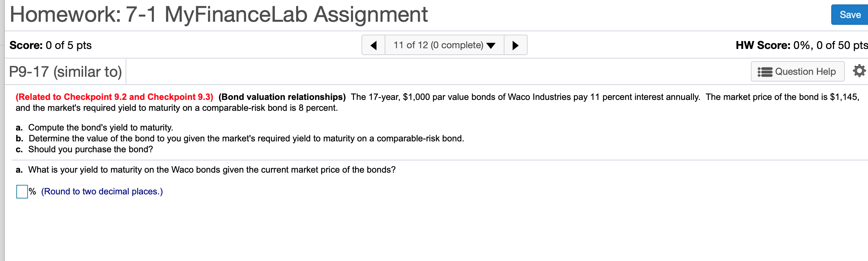This screenshot has height=261, width=868.
Task: Expand the question list dropdown triangle
Action: coord(490,45)
